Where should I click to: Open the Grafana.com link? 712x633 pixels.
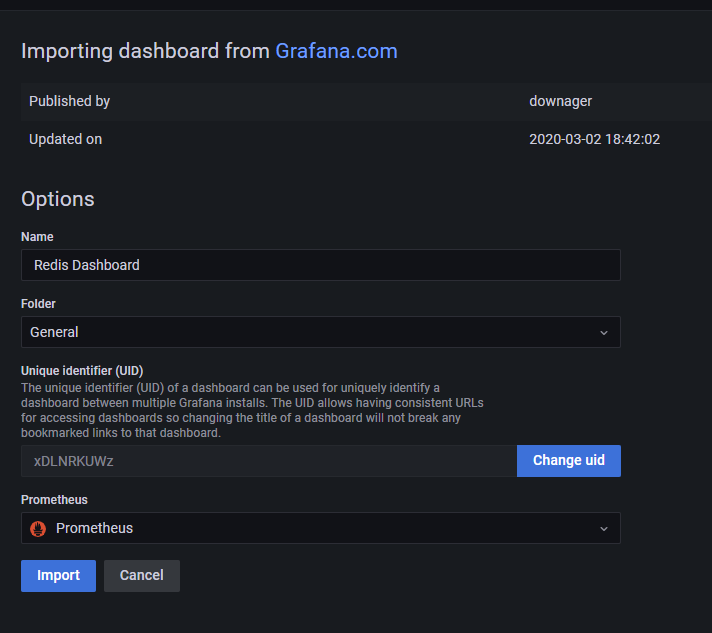pos(336,51)
